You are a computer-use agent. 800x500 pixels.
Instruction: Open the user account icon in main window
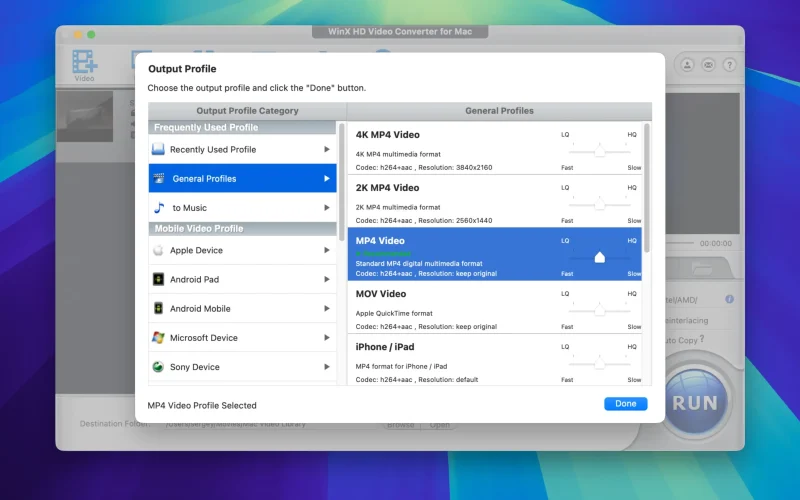tap(687, 65)
